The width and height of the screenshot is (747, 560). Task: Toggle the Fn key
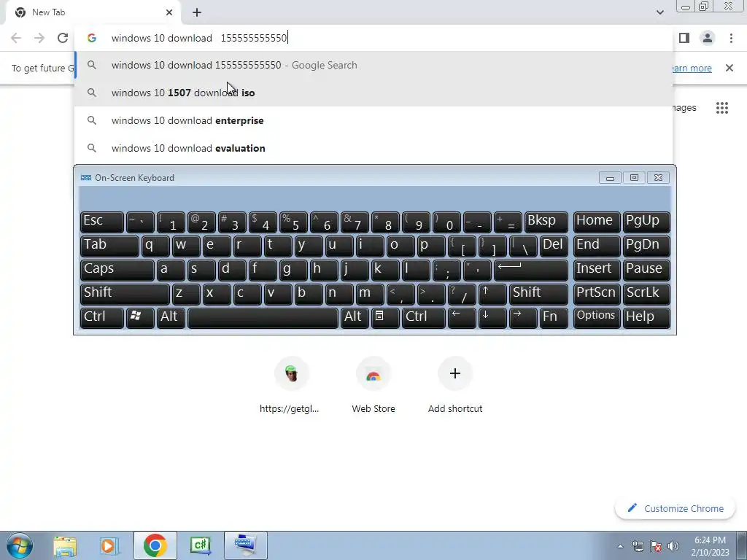pyautogui.click(x=554, y=318)
